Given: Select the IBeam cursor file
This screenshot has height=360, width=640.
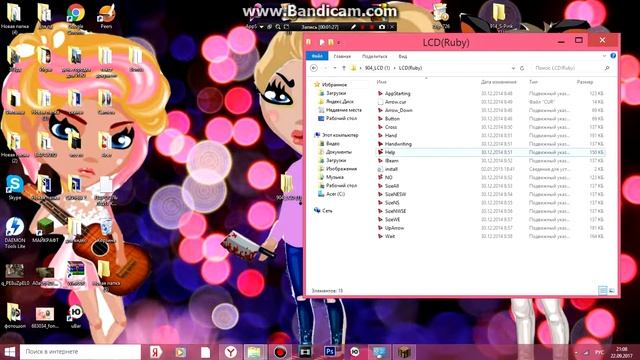Looking at the screenshot, I should pos(391,161).
